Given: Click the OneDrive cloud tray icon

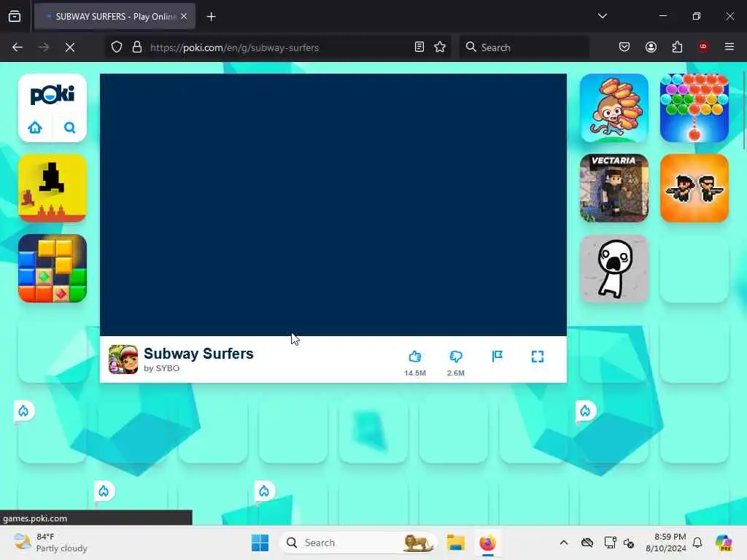Looking at the screenshot, I should (587, 542).
